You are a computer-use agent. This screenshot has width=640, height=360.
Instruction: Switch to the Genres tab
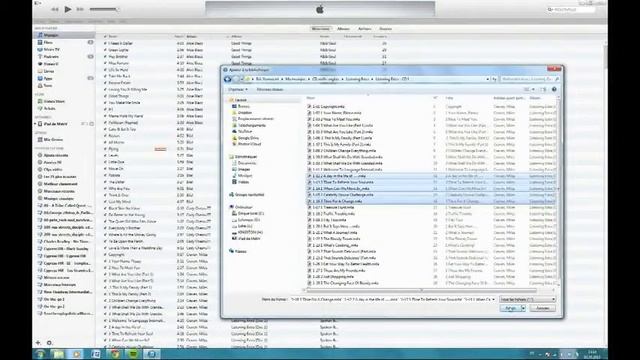[385, 29]
